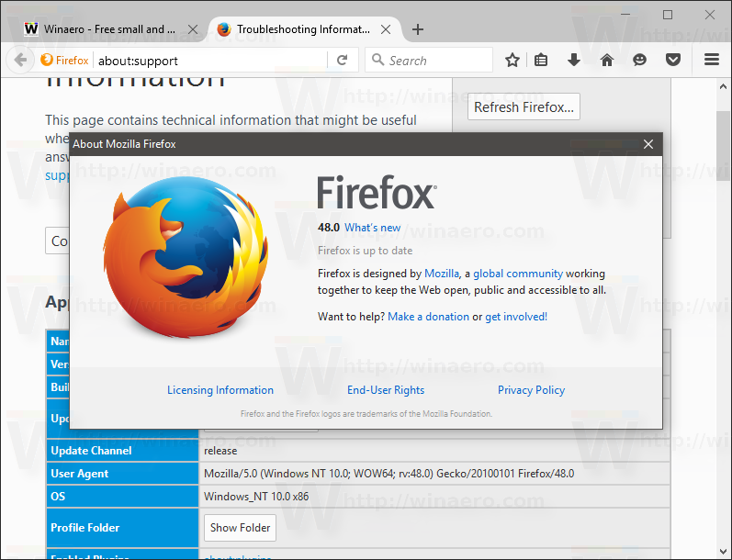Screen dimensions: 732x560
Task: Select the Troubleshooting Information tab
Action: [x=303, y=29]
